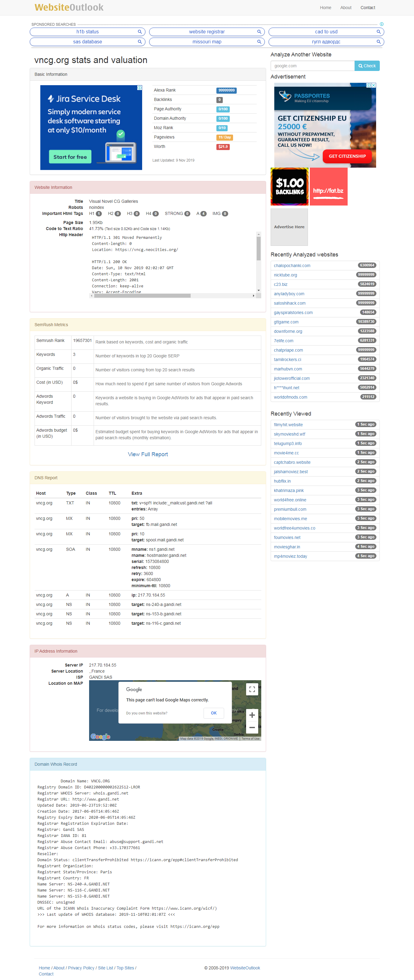Open gttgame.com in recently analyzed list
Viewport: 414px width, 980px height.
point(286,322)
